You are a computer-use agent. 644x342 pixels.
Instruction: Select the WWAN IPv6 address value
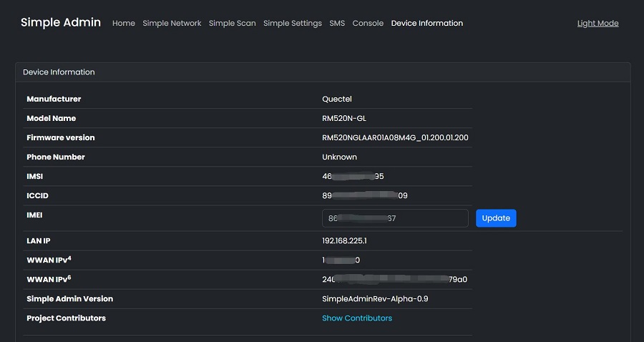click(395, 279)
